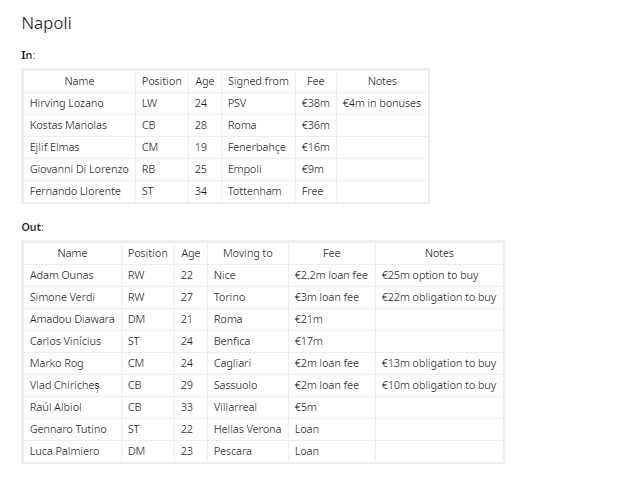Select the Fenerbahçe cell for Eljif Elmas
Viewport: 643px width, 477px height.
pyautogui.click(x=257, y=148)
